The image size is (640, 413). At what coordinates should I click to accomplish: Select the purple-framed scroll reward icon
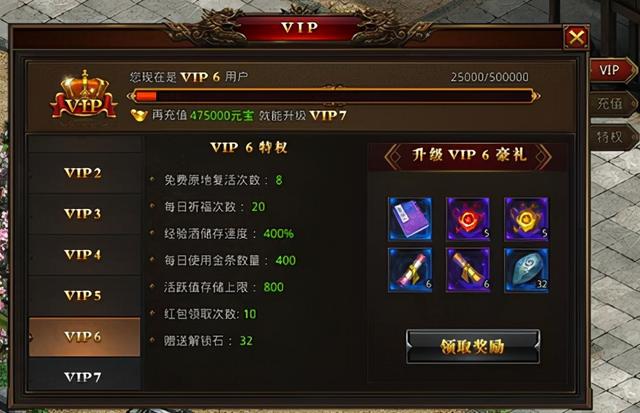click(468, 270)
